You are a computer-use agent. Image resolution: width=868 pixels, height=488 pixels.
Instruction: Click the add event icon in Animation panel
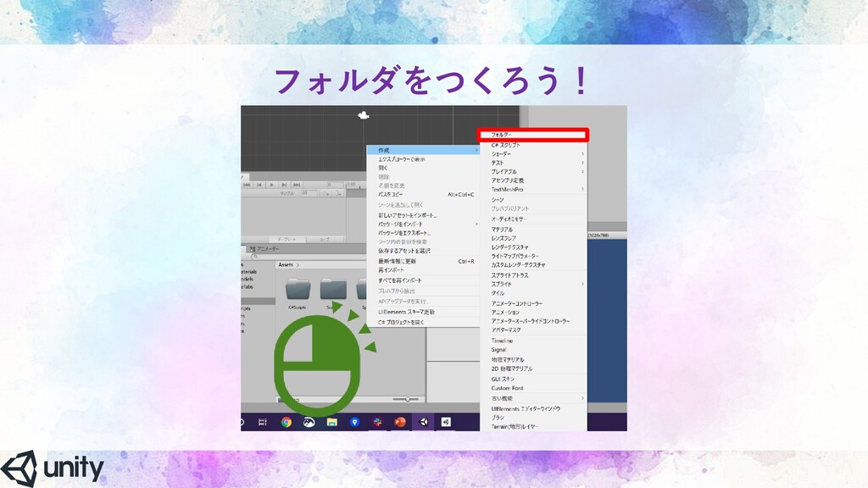338,193
